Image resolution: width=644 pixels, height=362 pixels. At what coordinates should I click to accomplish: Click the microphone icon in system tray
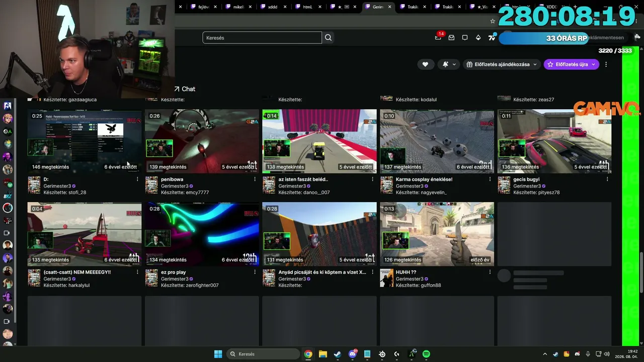(588, 354)
